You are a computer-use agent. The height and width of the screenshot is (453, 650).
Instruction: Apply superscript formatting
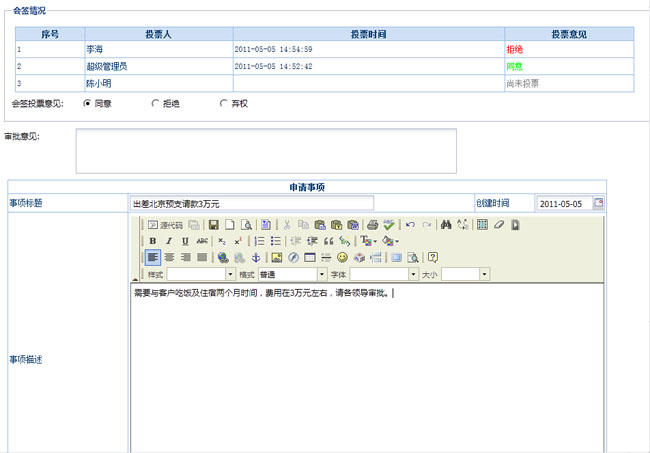point(238,241)
